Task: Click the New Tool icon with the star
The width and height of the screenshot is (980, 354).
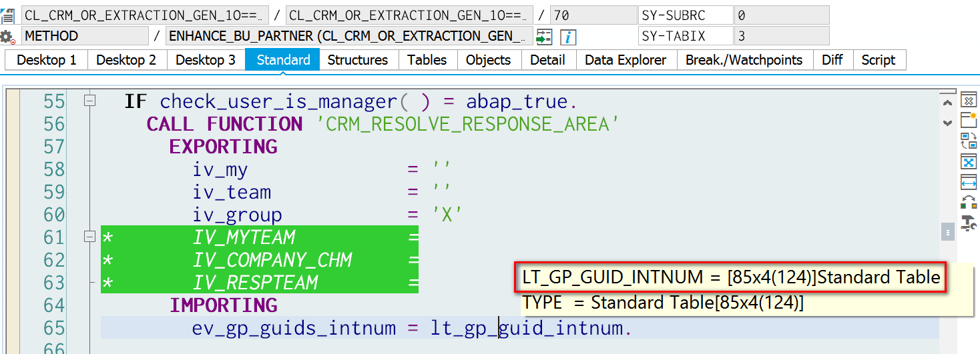Action: (968, 121)
